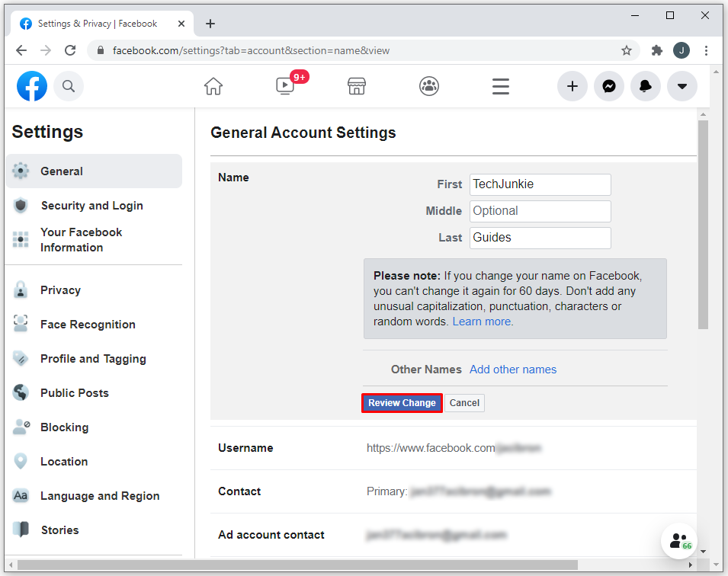Click the Create plus button
The width and height of the screenshot is (728, 576).
tap(572, 86)
